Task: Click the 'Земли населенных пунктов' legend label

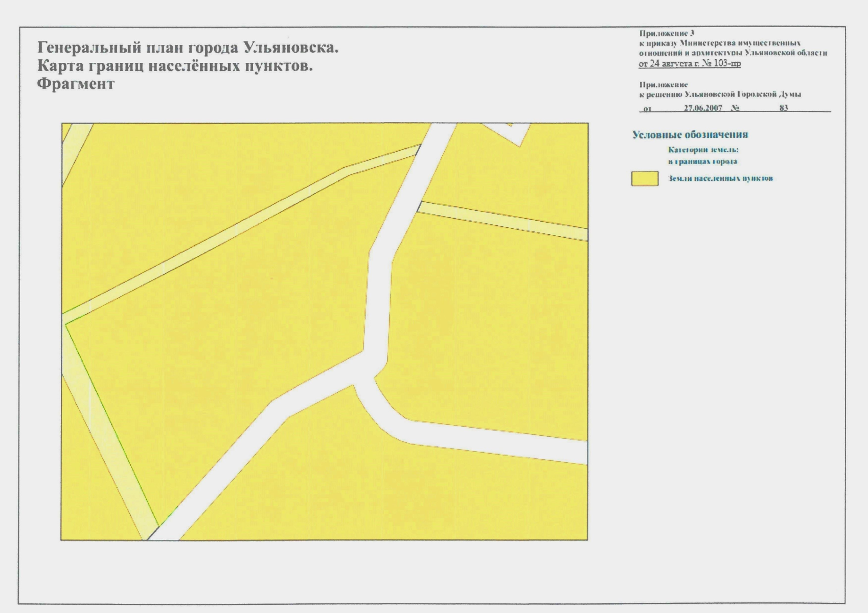Action: (x=720, y=178)
